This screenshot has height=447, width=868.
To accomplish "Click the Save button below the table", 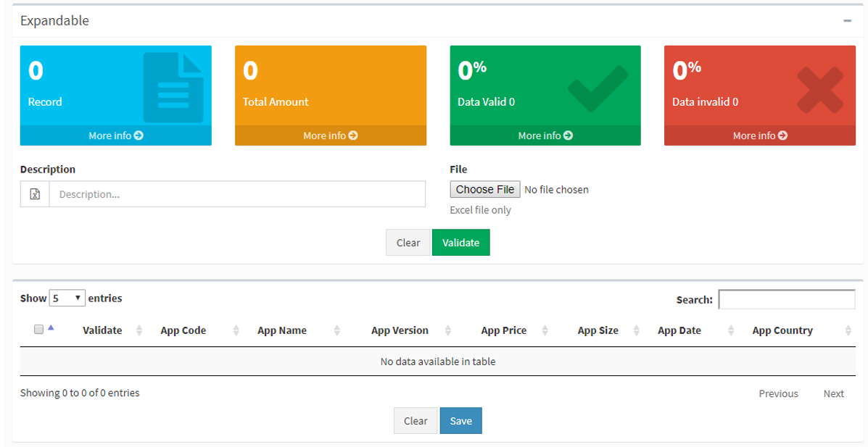I will pos(460,420).
